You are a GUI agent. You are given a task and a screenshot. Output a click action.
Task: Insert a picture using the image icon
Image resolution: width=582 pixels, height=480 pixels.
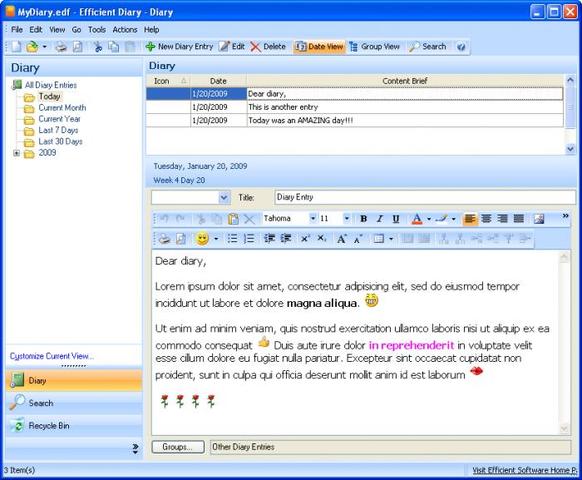click(x=539, y=219)
